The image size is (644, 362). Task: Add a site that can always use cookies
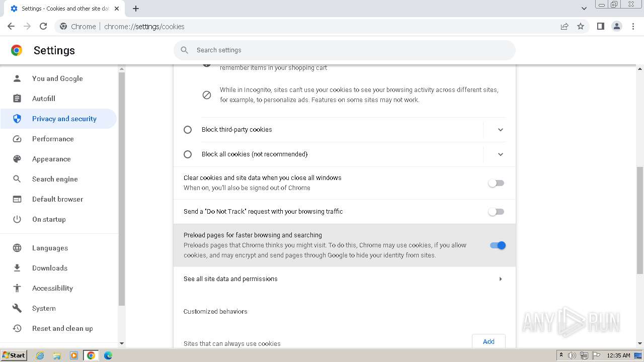pos(488,341)
